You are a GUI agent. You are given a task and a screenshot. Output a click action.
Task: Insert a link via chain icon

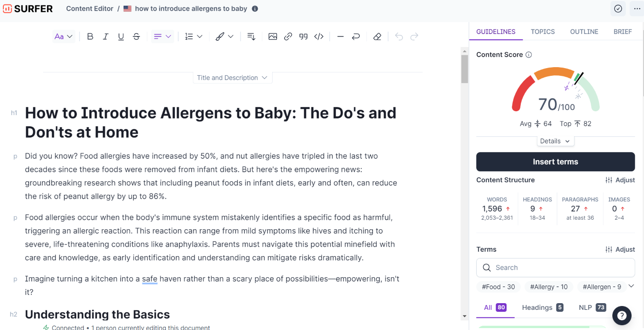pos(288,36)
